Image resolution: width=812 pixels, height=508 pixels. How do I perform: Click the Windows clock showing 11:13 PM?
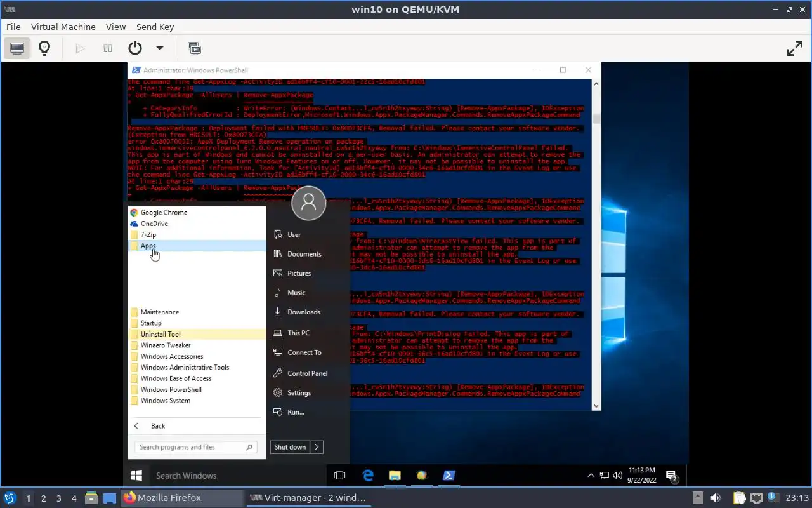point(642,475)
